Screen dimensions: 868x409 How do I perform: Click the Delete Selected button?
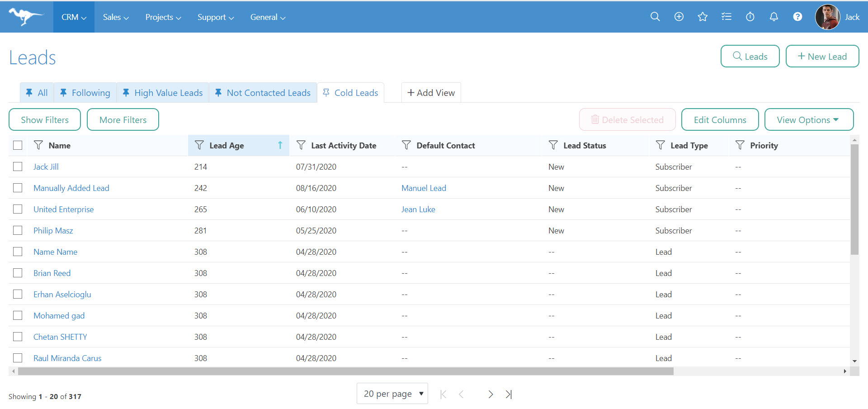[x=627, y=119]
